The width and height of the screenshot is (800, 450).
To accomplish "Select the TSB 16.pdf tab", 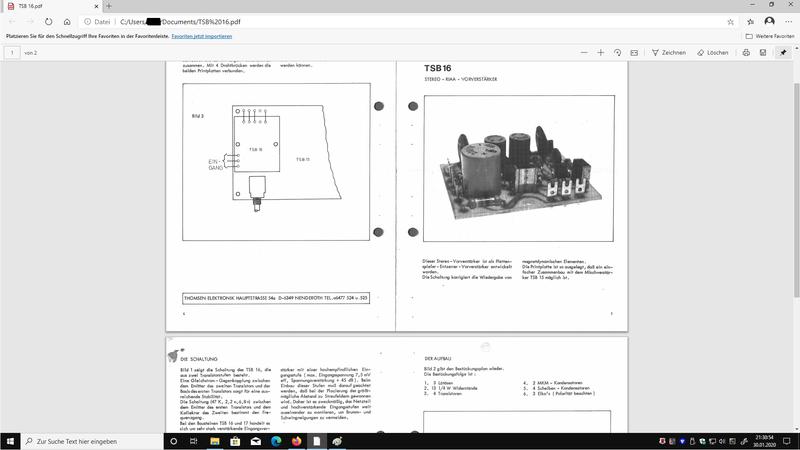I will 50,6.
